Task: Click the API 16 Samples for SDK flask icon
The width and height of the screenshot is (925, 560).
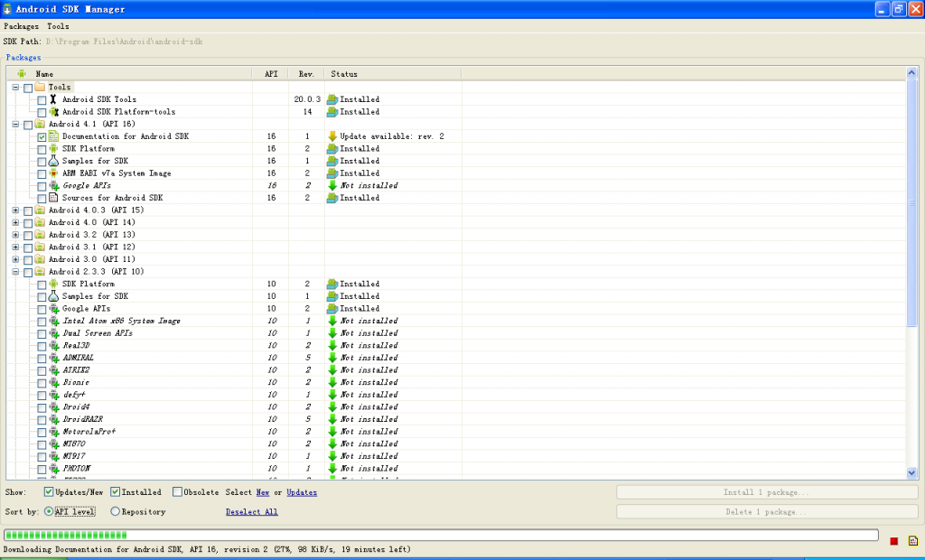Action: (x=53, y=161)
